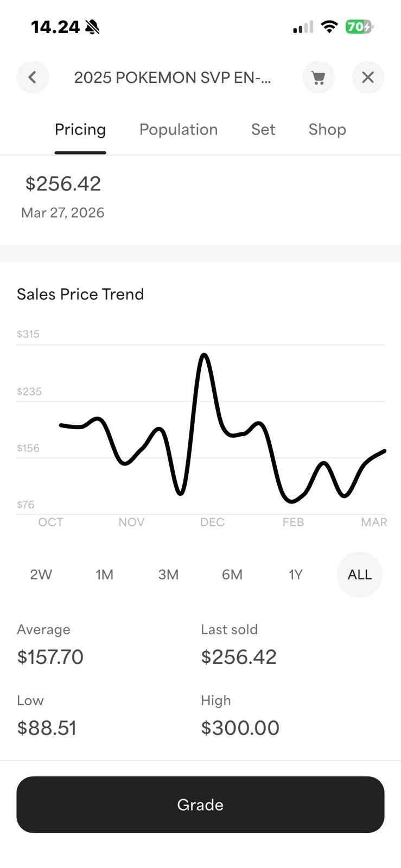Tap the battery indicator in status bar

coord(359,27)
